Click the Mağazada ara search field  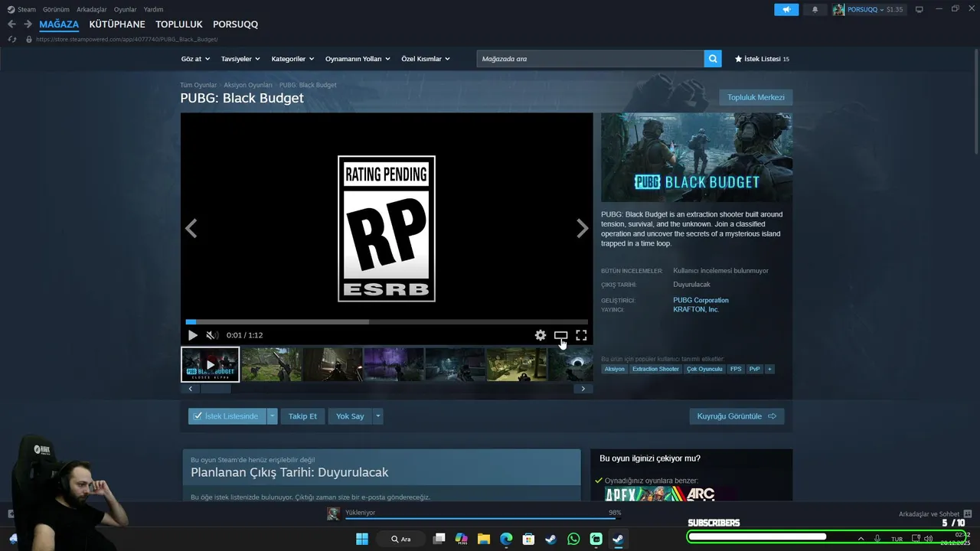pos(590,59)
